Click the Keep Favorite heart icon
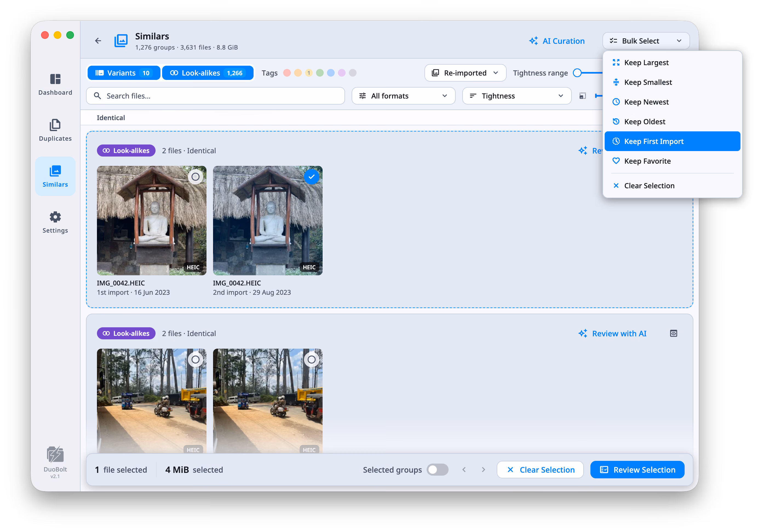 (x=616, y=161)
